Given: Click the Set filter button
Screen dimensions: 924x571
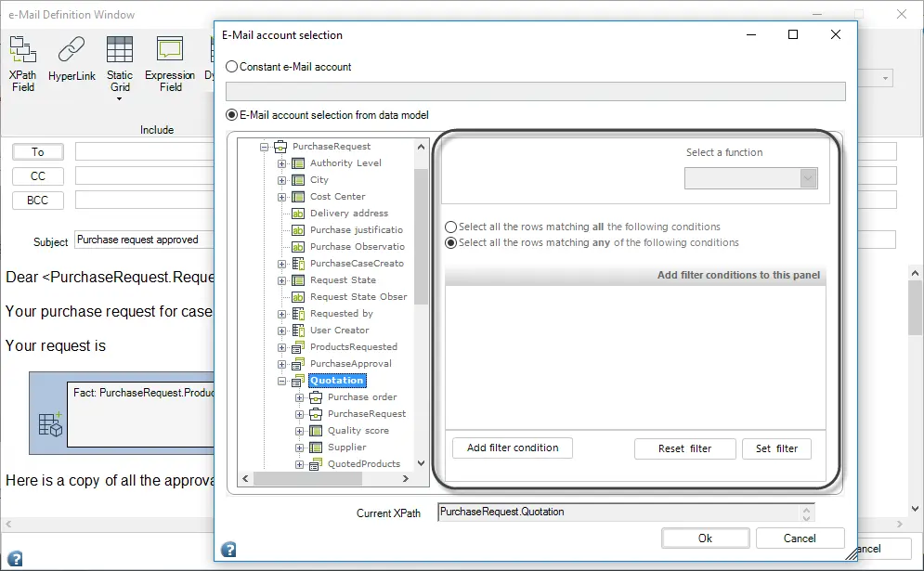Looking at the screenshot, I should pos(776,448).
